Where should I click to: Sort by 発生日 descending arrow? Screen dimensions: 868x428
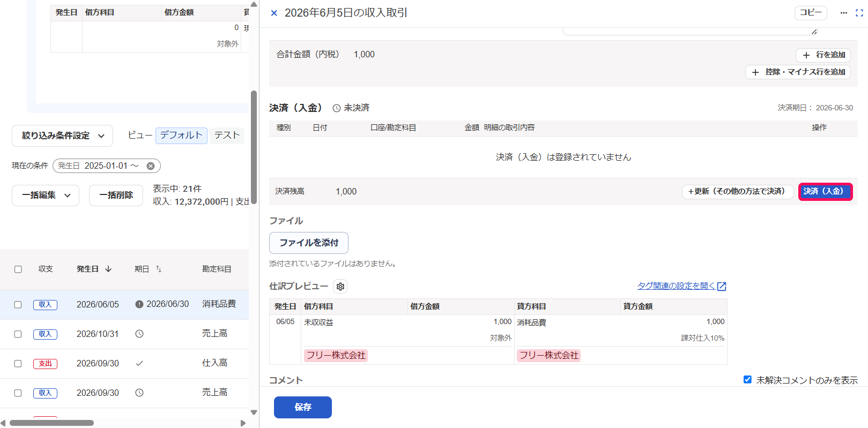pyautogui.click(x=108, y=269)
